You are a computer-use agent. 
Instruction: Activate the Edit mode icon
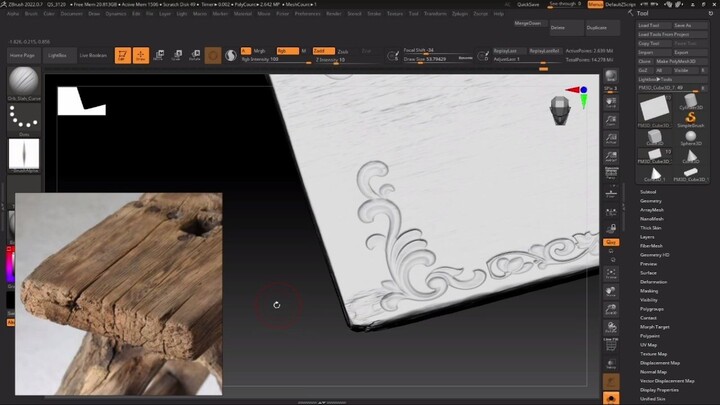pos(123,55)
